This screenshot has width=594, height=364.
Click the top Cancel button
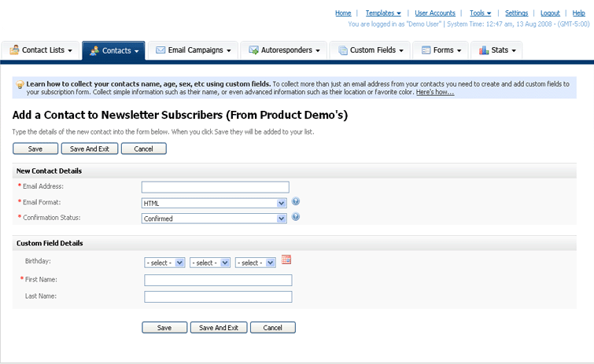tap(143, 149)
